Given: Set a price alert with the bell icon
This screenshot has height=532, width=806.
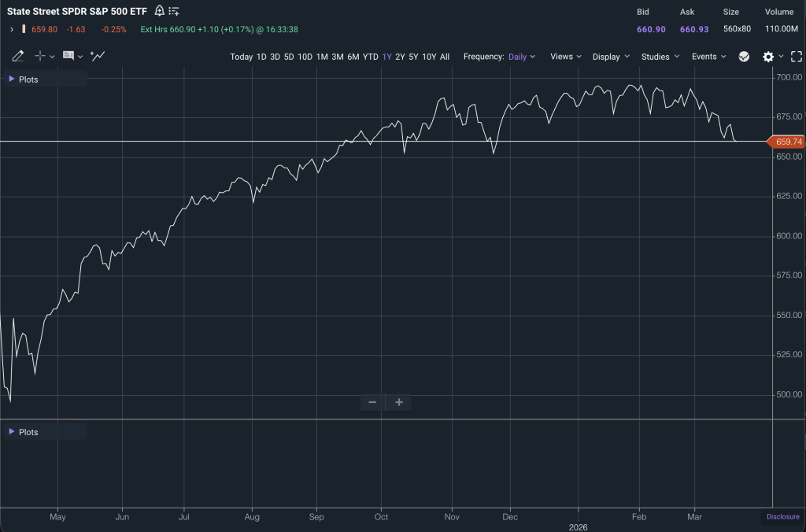Looking at the screenshot, I should 159,11.
